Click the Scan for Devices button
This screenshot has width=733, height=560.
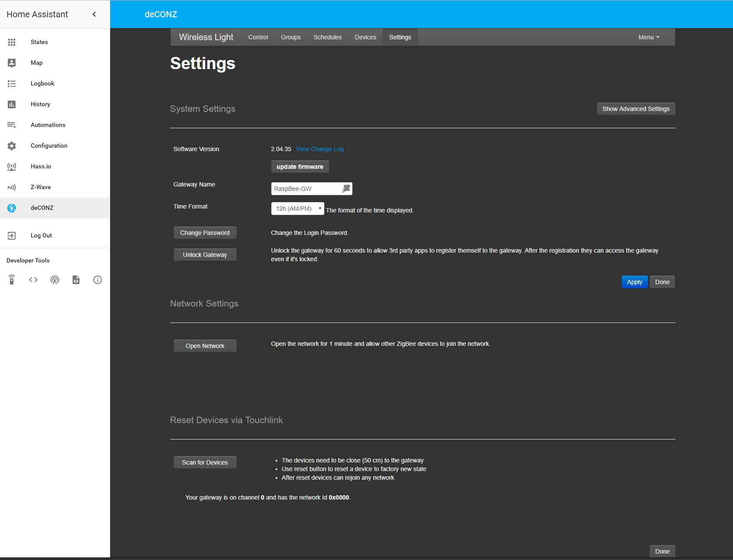(x=205, y=462)
